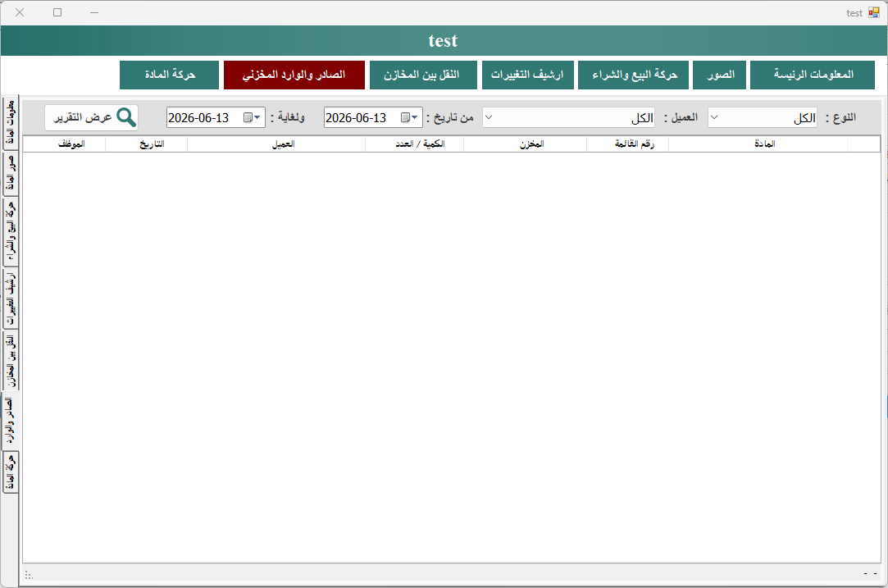Screen dimensions: 888x588
Task: Open the المعلومات الرئيسة tab button
Action: [x=812, y=75]
